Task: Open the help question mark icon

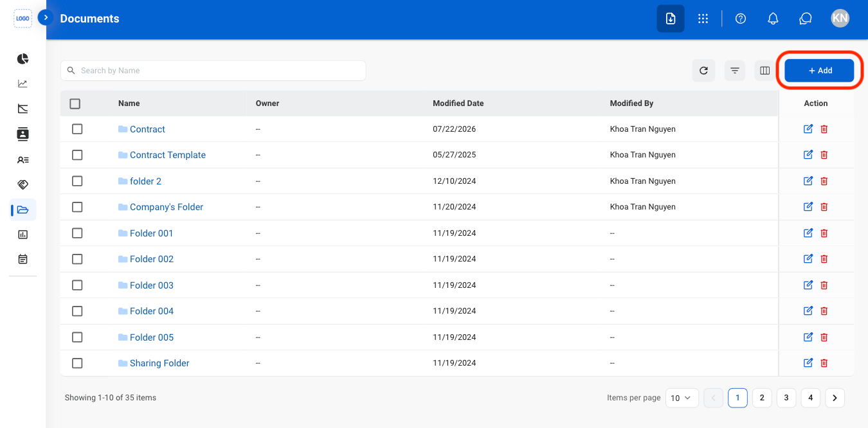Action: 741,19
